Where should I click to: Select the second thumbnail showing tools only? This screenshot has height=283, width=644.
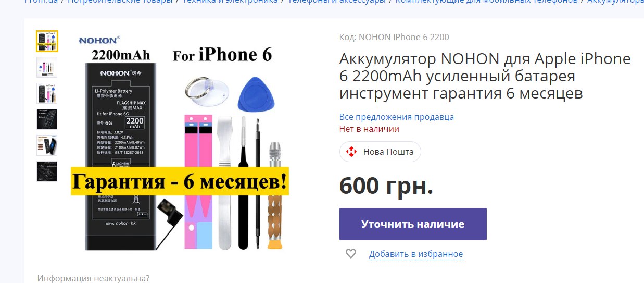point(47,67)
